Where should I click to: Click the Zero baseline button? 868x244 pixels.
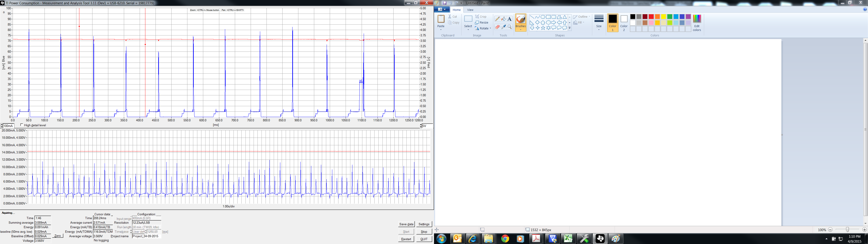point(58,236)
